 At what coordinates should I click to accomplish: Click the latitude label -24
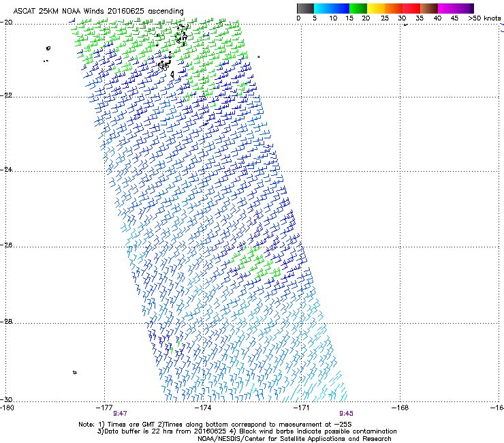(x=6, y=169)
